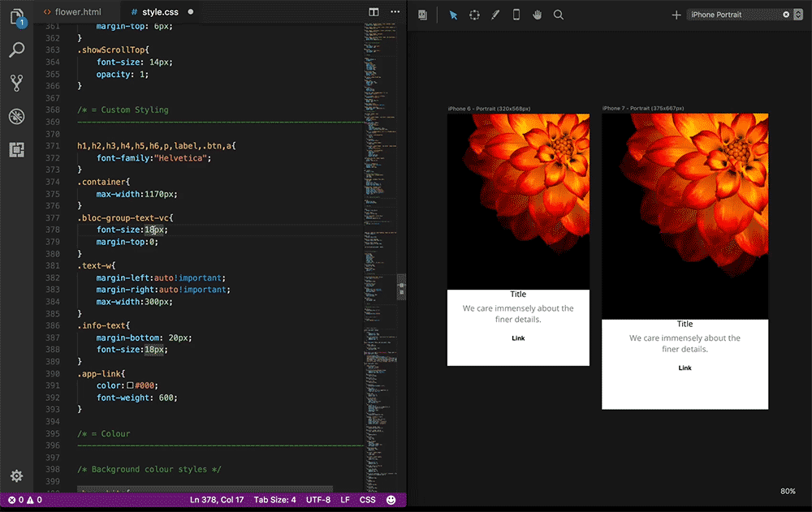
Task: Click the Link in the iPhone 7 preview
Action: coord(685,368)
